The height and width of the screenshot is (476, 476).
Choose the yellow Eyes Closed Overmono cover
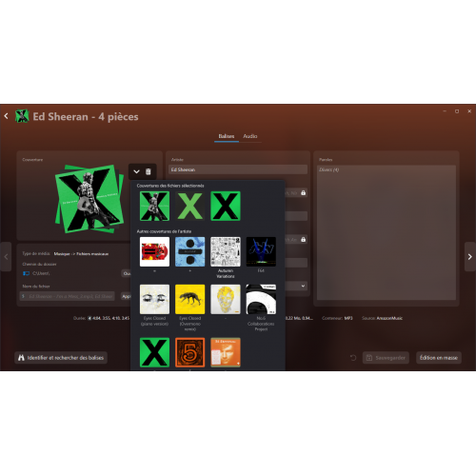(x=190, y=299)
